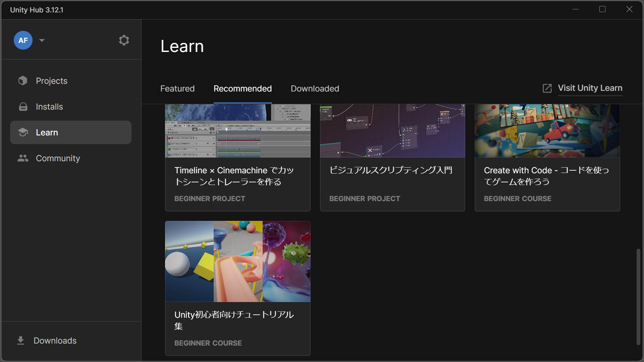Open the Create with Code course thumbnail
The height and width of the screenshot is (362, 644).
(x=547, y=131)
